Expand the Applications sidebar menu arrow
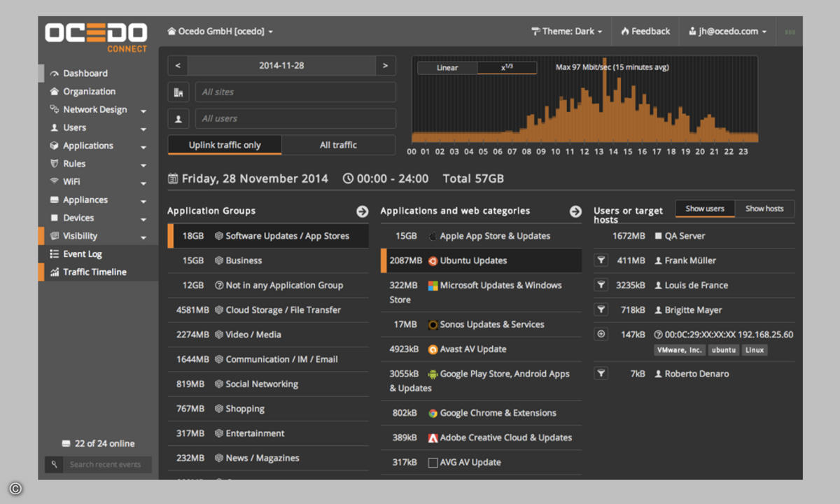Viewport: 840px width, 504px height. 143,147
